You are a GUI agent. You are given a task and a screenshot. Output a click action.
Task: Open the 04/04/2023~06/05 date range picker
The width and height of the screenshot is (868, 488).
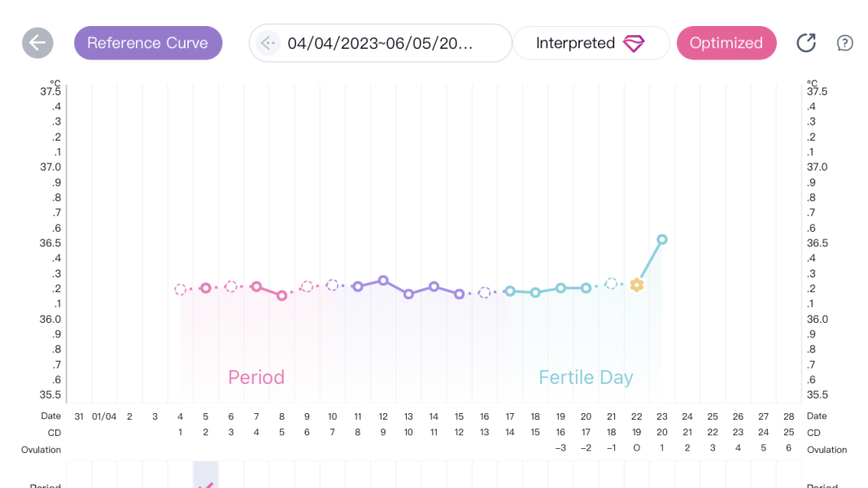(380, 43)
